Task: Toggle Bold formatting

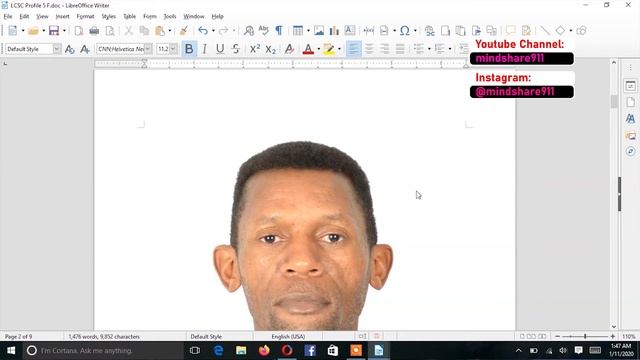Action: (189, 49)
